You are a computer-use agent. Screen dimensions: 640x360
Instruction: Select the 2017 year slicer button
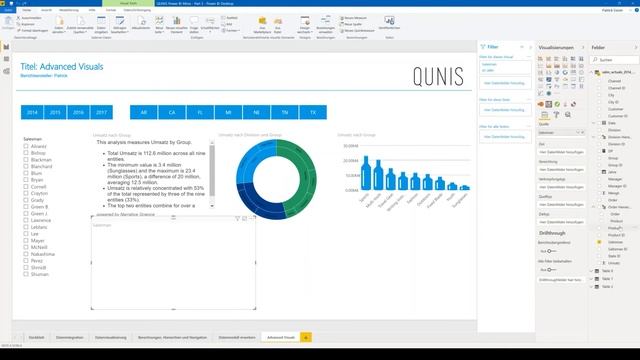(102, 112)
